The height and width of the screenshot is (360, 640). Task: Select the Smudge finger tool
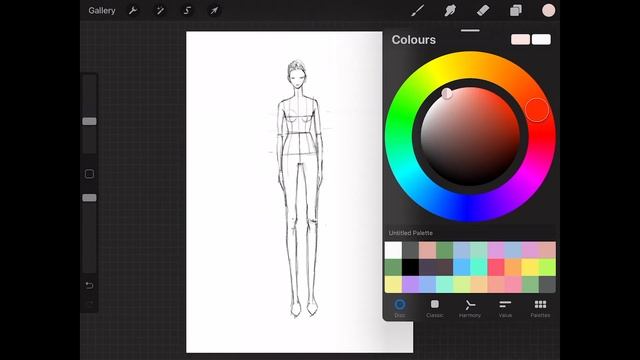pos(450,11)
